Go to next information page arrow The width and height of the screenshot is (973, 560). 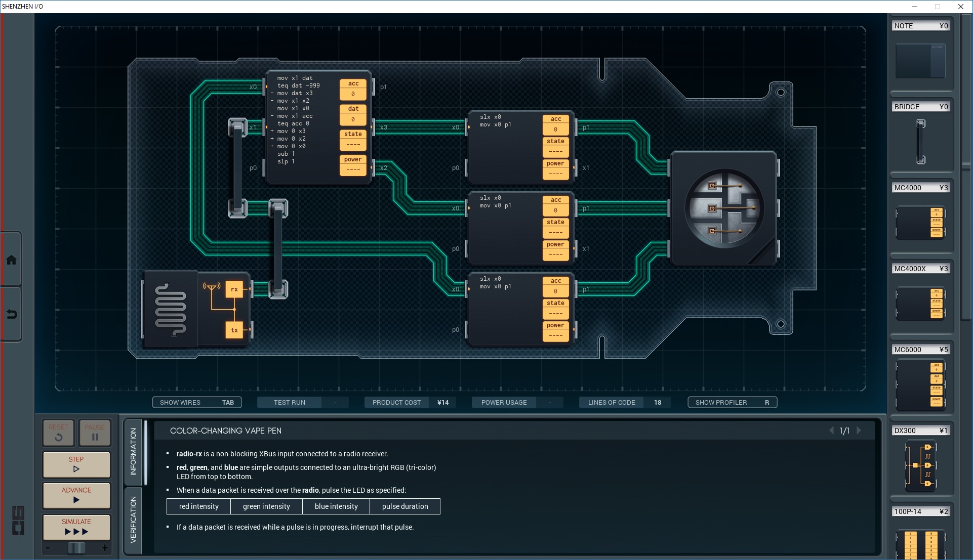859,430
